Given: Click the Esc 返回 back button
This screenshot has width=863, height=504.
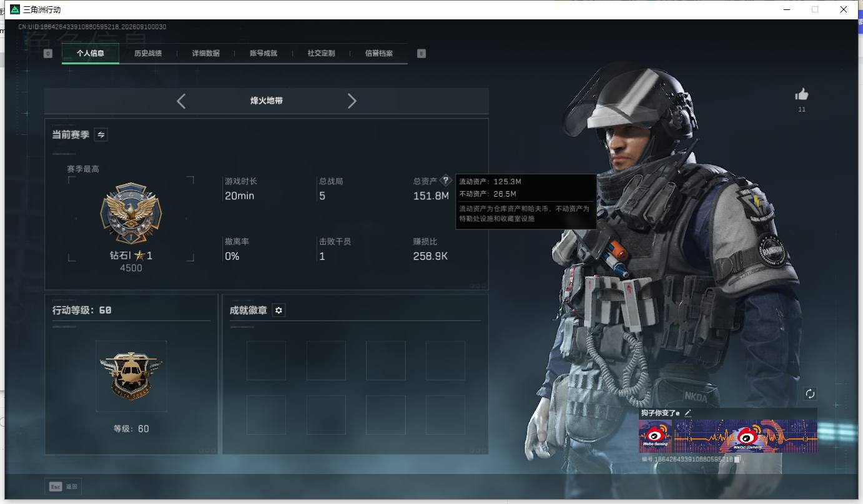Looking at the screenshot, I should 63,487.
